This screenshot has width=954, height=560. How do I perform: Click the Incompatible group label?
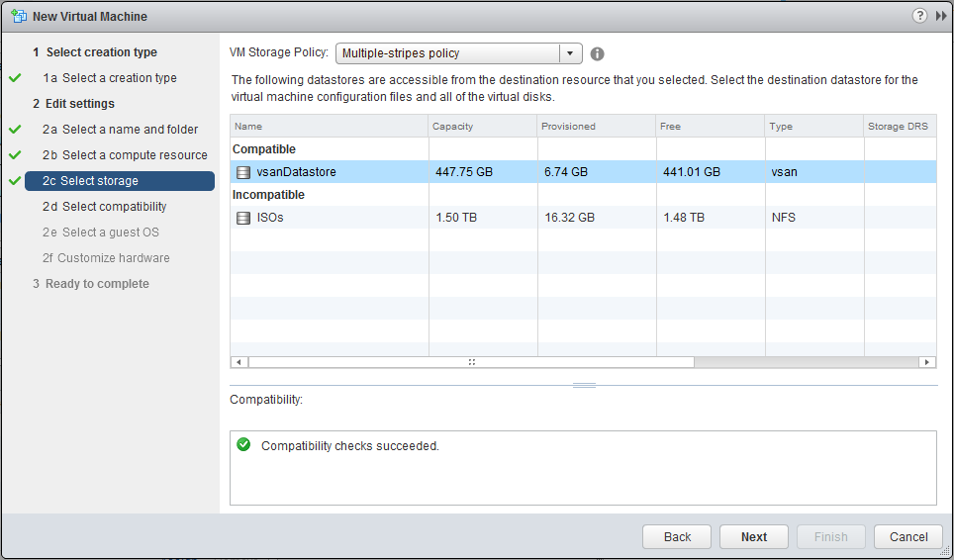coord(268,195)
